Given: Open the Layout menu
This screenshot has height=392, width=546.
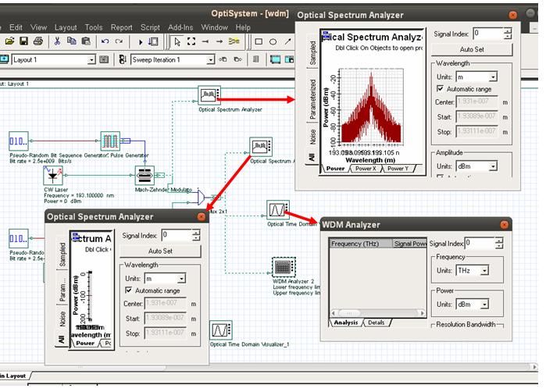Looking at the screenshot, I should pyautogui.click(x=66, y=27).
